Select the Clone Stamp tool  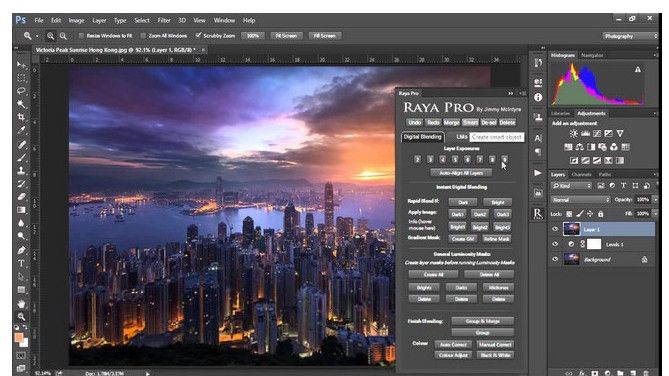coord(21,170)
